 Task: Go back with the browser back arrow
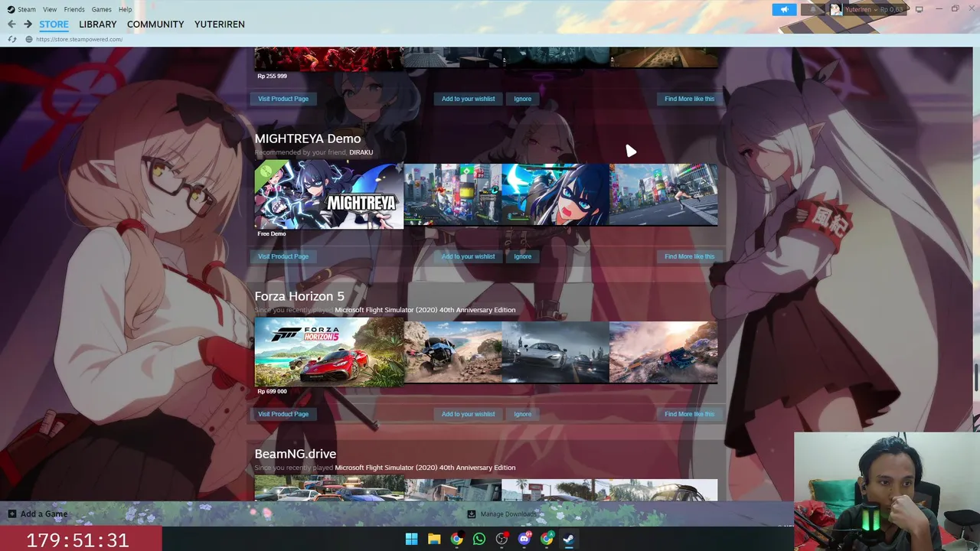click(x=11, y=24)
